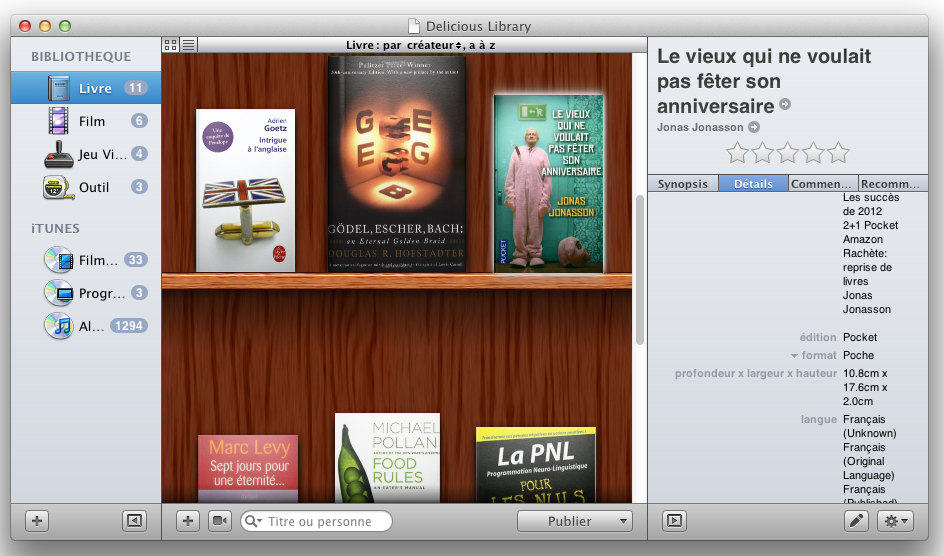Add a new item to library
Viewport: 944px width, 556px height.
(x=188, y=520)
